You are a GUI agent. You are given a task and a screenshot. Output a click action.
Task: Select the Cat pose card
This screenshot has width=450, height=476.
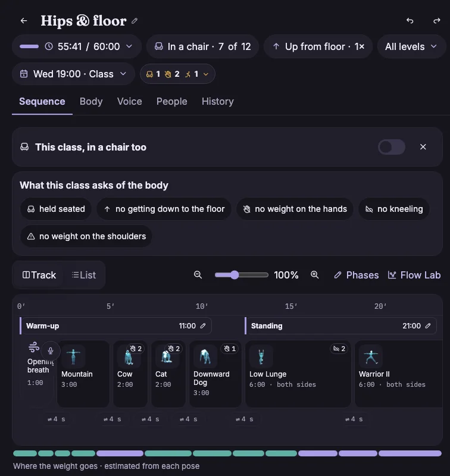(168, 374)
